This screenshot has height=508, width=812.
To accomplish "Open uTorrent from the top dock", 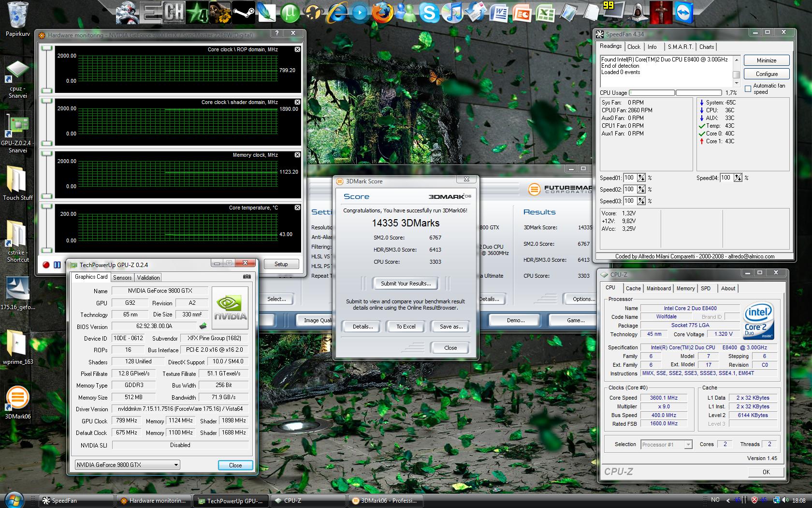I will click(x=290, y=13).
